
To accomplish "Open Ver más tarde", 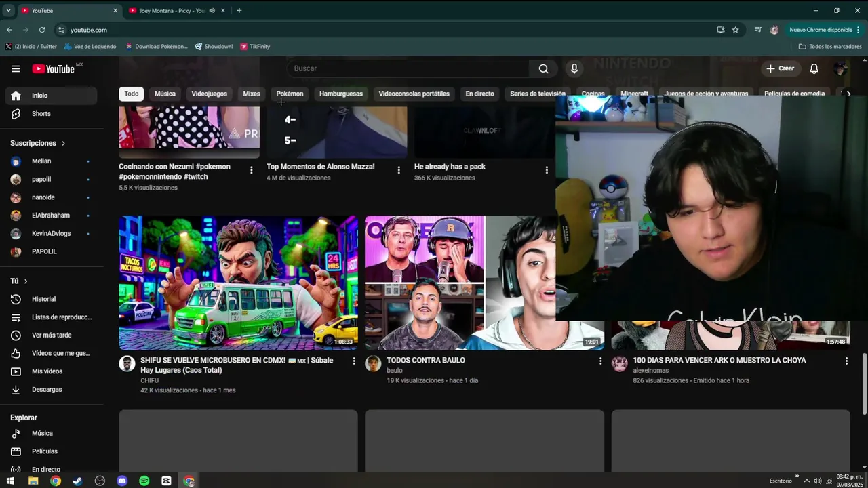I will pyautogui.click(x=51, y=335).
